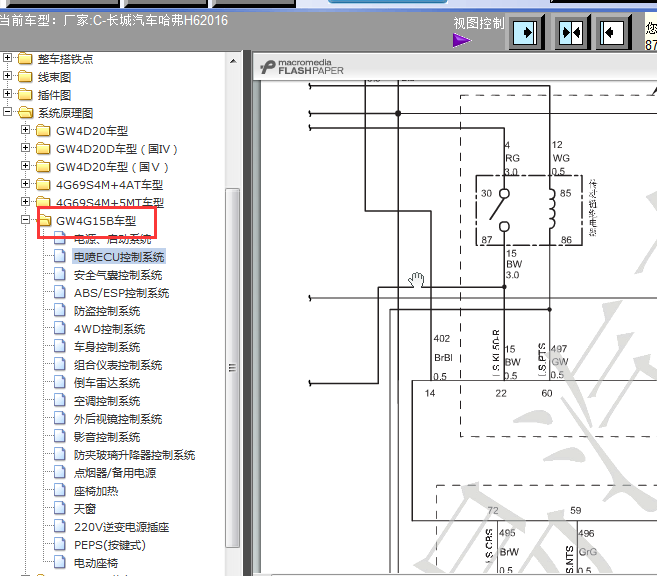The height and width of the screenshot is (576, 657).
Task: Select GW4D20车型（国V） in the tree
Action: click(112, 167)
